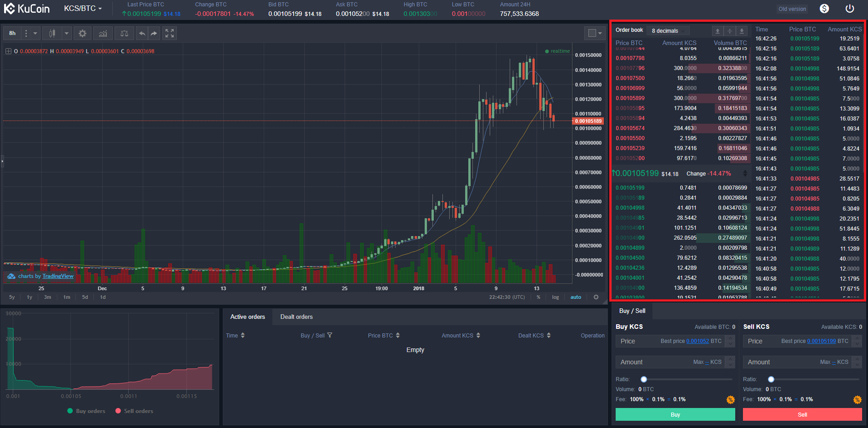This screenshot has width=868, height=428.
Task: Toggle Sell orders in depth chart legend
Action: (x=134, y=411)
